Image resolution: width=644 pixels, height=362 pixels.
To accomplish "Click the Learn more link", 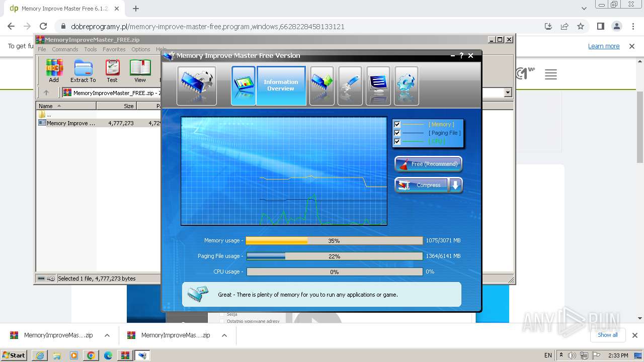I will pyautogui.click(x=604, y=46).
